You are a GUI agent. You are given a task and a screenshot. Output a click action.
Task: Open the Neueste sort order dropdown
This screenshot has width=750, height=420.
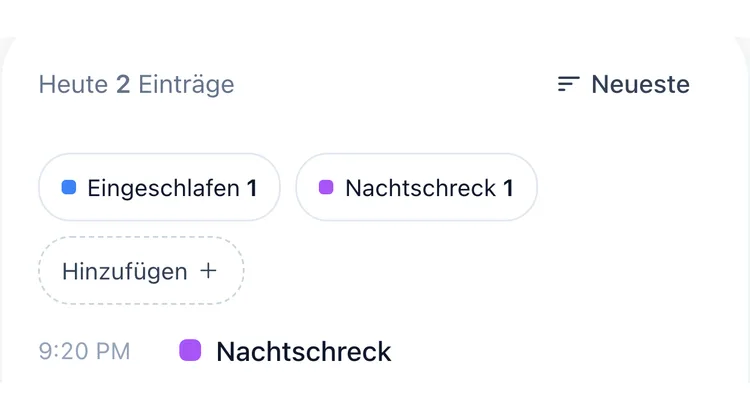624,84
